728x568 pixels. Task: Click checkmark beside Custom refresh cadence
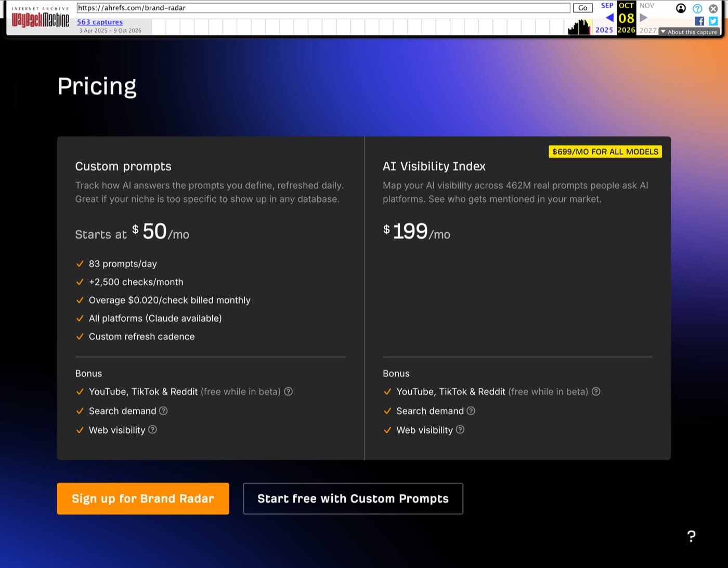pos(80,337)
